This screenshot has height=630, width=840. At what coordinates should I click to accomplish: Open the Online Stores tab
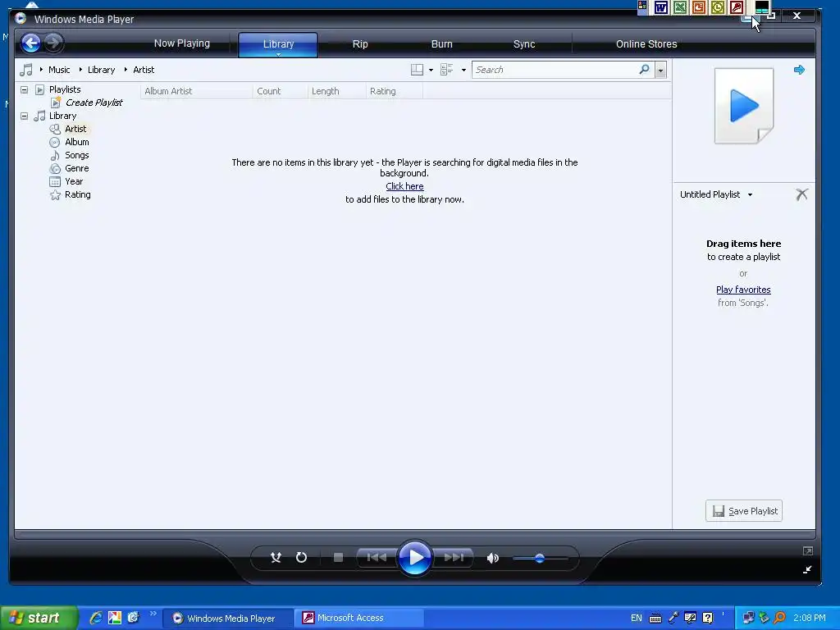[646, 44]
